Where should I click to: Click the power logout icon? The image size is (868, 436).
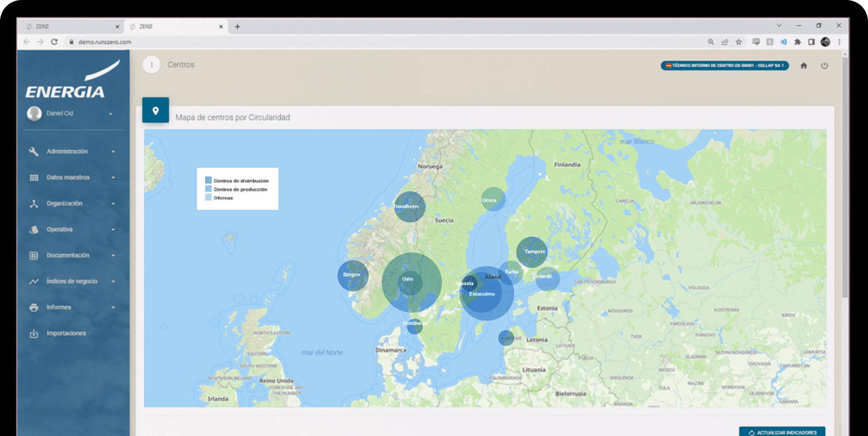[x=824, y=66]
